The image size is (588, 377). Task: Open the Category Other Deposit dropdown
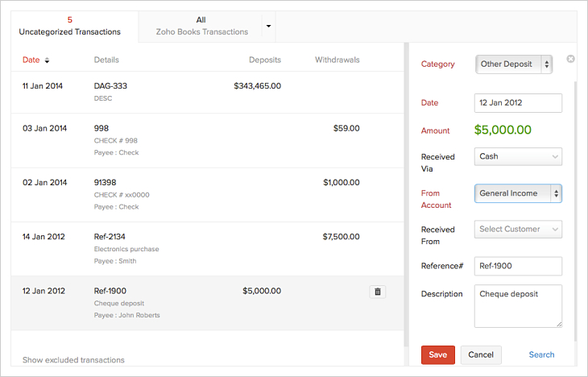tap(514, 64)
